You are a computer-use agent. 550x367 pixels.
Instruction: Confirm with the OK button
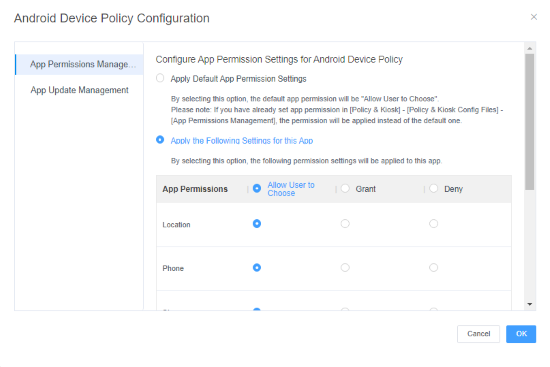click(x=521, y=334)
